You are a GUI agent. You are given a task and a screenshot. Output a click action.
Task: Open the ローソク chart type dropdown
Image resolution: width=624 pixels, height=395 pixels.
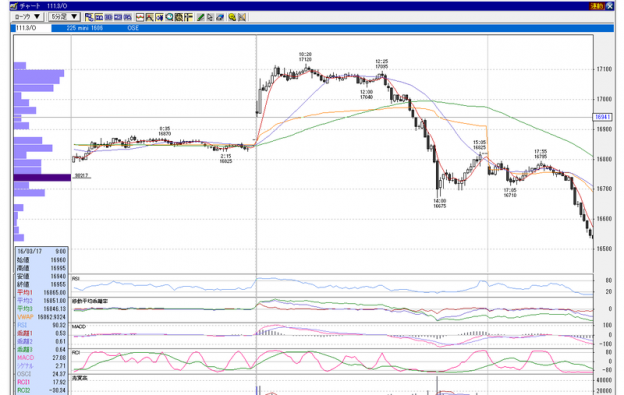click(x=27, y=17)
